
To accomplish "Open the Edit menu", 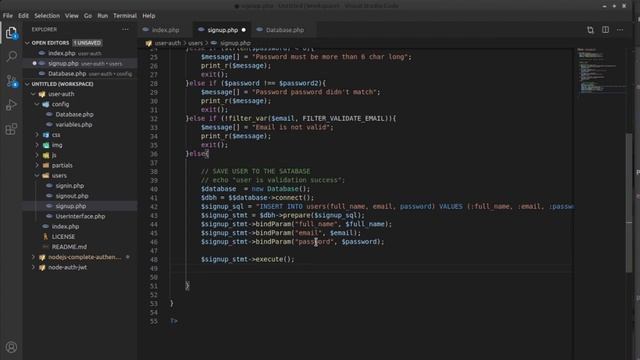I will (x=23, y=16).
